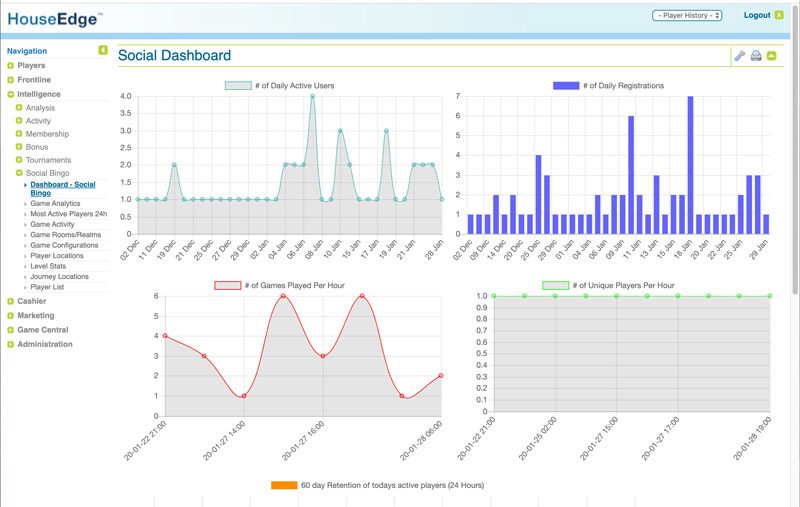Open Most Active Players 24h
800x507 pixels.
pos(68,214)
